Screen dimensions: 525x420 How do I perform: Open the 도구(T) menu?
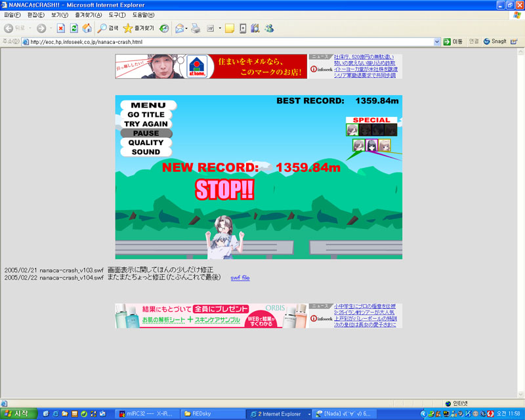pyautogui.click(x=117, y=14)
